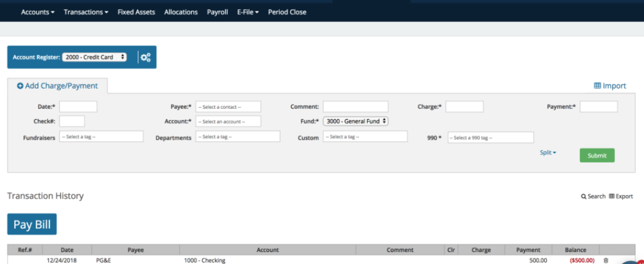Open Allocations page

tap(180, 12)
